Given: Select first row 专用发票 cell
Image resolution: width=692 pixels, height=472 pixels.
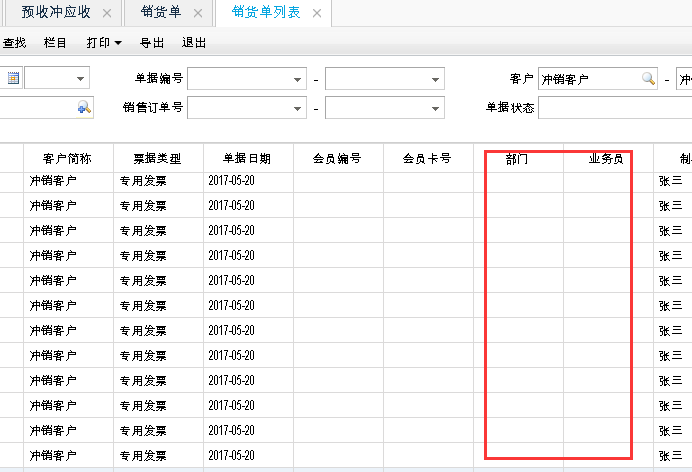Looking at the screenshot, I should [158, 181].
